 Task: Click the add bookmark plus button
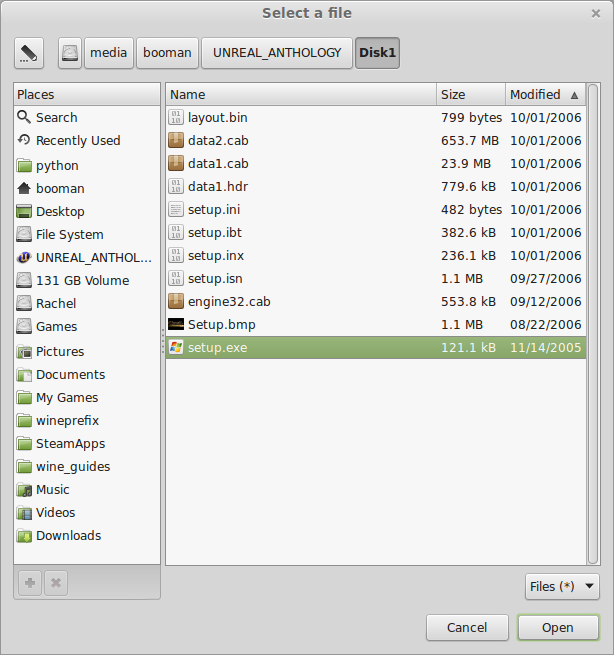coord(30,583)
